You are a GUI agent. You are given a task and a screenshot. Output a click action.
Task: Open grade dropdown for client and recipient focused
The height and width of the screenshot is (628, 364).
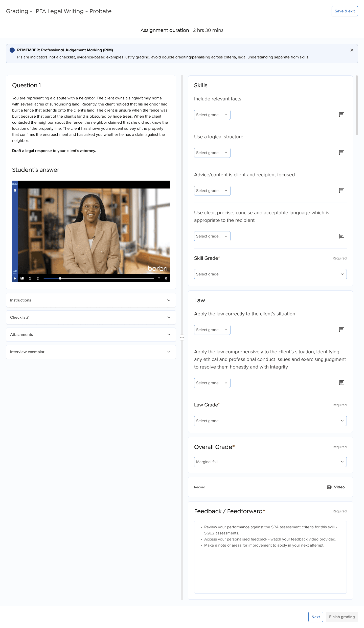[x=212, y=191]
